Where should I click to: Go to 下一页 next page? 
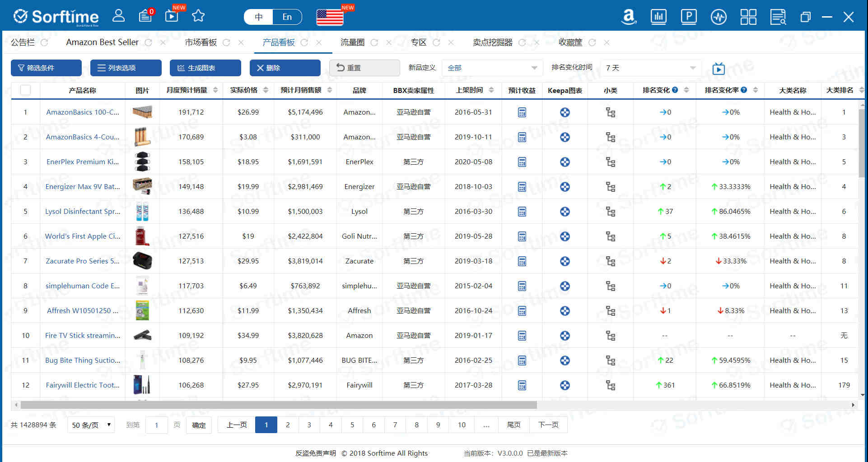point(548,425)
